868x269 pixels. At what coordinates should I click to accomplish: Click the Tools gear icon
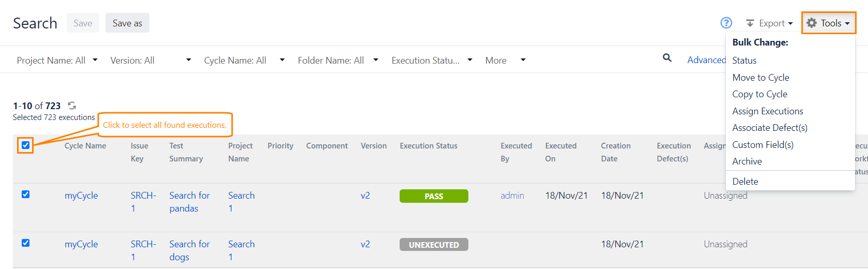(x=812, y=23)
